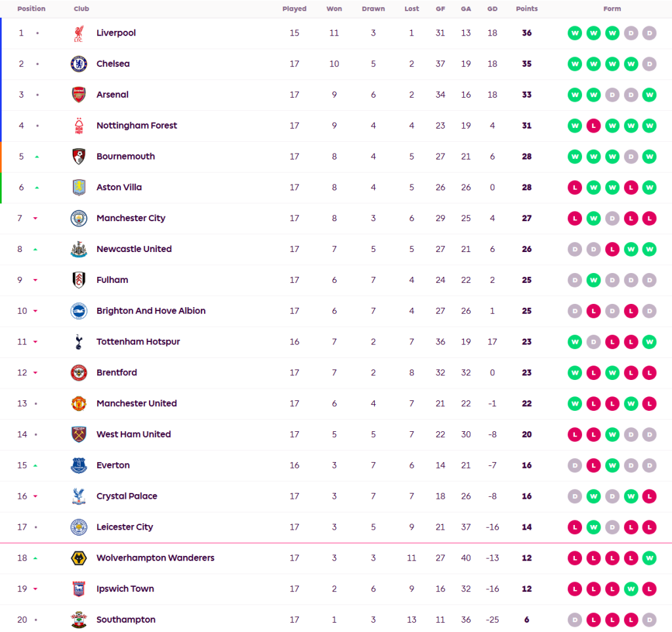This screenshot has height=632, width=672.
Task: Click the Liverpool club crest
Action: pos(79,33)
